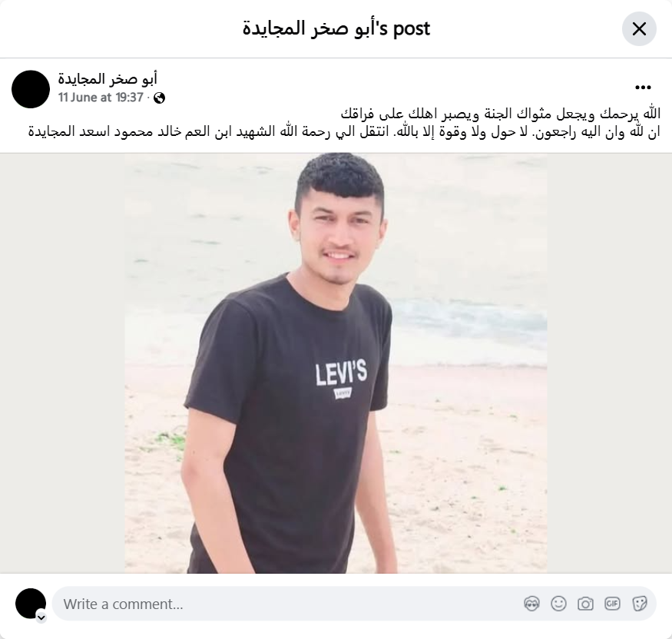Click the gray margin right of the photo
Image resolution: width=672 pixels, height=639 pixels.
click(x=610, y=363)
